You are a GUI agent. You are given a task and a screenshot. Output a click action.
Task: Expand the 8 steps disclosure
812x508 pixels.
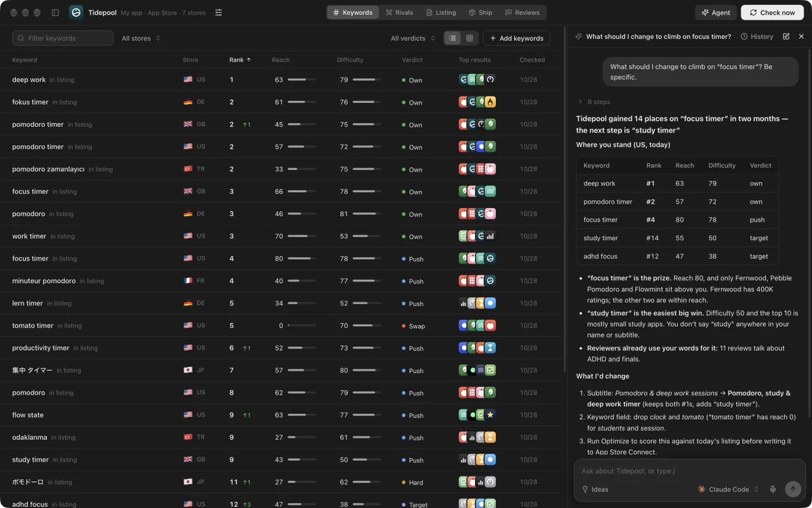pos(594,102)
